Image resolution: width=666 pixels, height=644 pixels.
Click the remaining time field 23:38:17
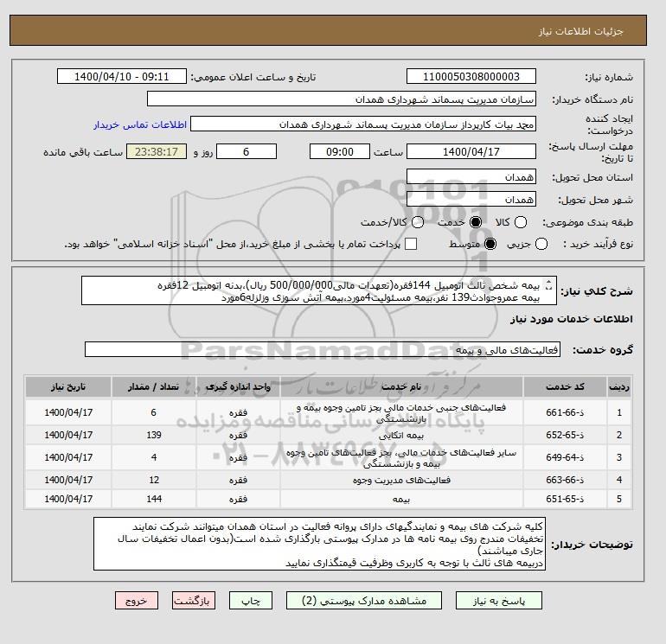(x=157, y=151)
